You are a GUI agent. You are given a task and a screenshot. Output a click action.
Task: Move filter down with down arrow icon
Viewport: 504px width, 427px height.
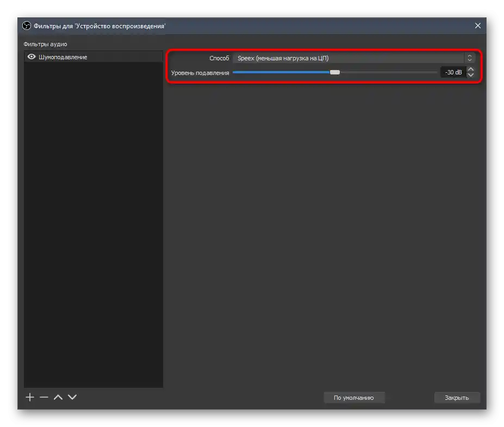click(72, 397)
